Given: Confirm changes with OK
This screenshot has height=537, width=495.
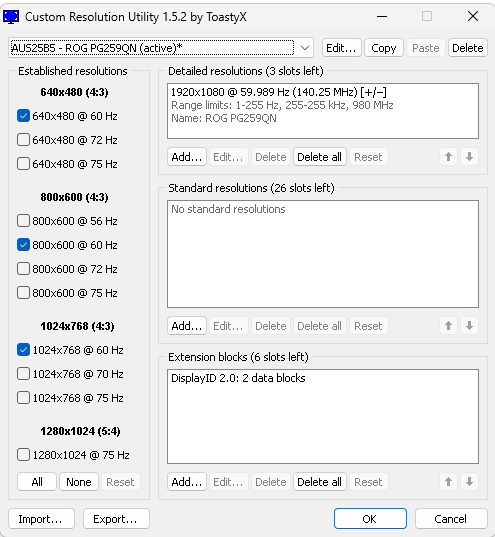Looking at the screenshot, I should pos(370,519).
